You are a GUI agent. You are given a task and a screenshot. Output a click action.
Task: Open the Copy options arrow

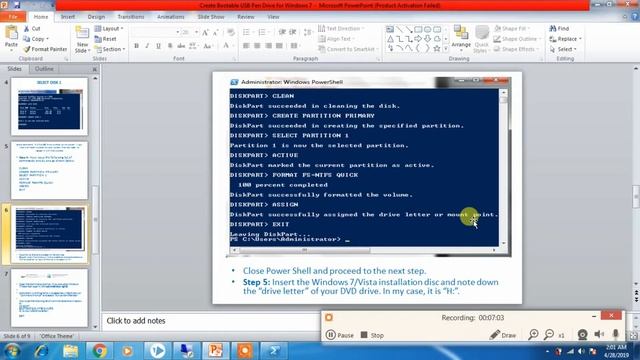47,39
